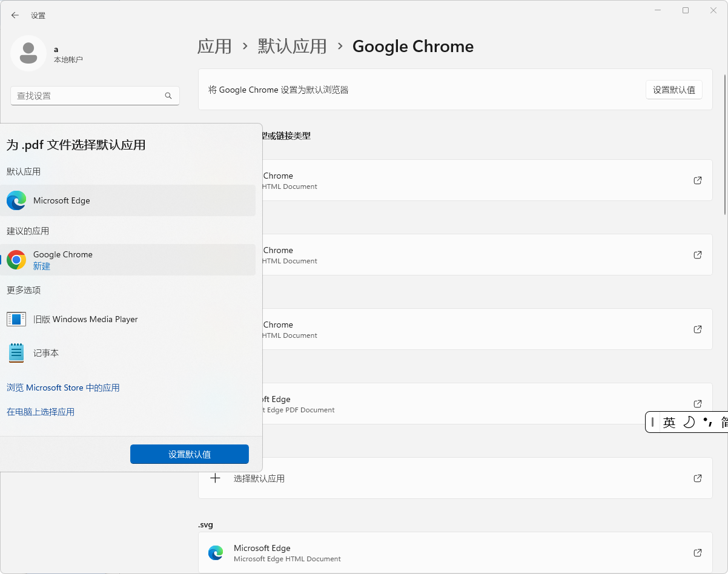
Task: Click 本地帐户 account label
Action: tap(68, 60)
